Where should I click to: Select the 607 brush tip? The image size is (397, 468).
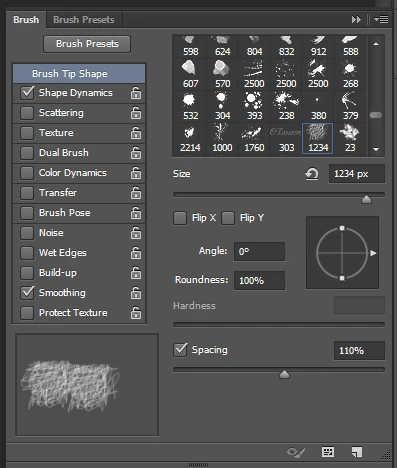pos(190,74)
